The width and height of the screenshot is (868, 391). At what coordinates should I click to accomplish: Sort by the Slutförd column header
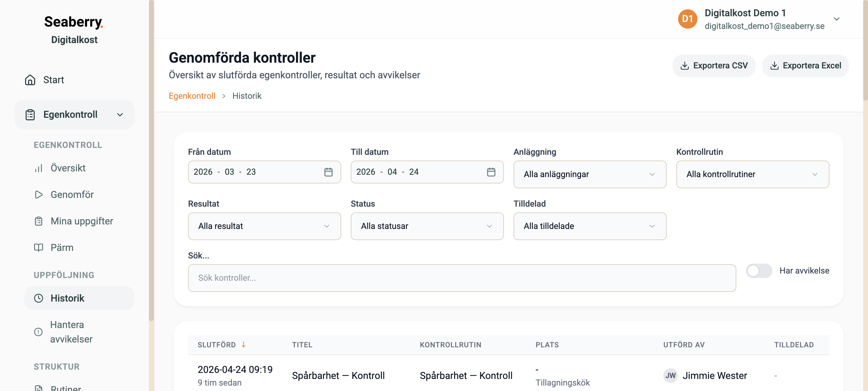click(216, 345)
